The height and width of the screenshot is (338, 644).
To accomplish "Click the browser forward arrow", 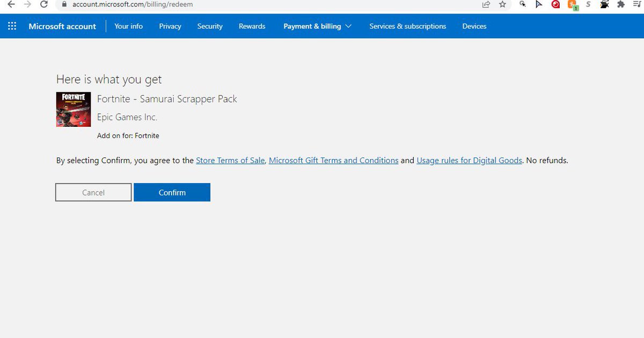I will tap(27, 4).
